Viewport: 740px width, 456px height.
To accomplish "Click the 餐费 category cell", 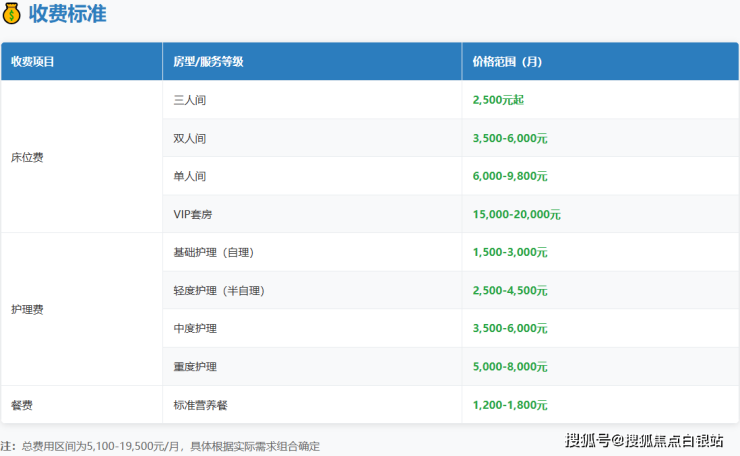I will 22,405.
